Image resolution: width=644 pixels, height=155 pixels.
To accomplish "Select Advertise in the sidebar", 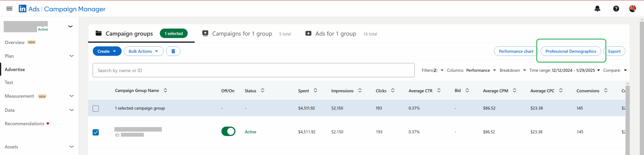I will coord(15,69).
